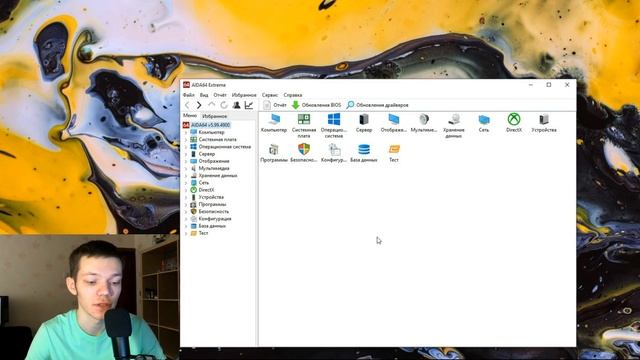The height and width of the screenshot is (360, 640).
Task: Select Программы in the left tree
Action: (x=212, y=204)
